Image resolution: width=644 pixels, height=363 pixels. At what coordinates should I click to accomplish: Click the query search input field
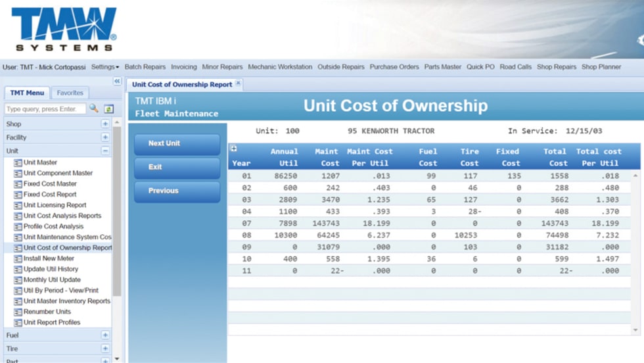[x=45, y=109]
